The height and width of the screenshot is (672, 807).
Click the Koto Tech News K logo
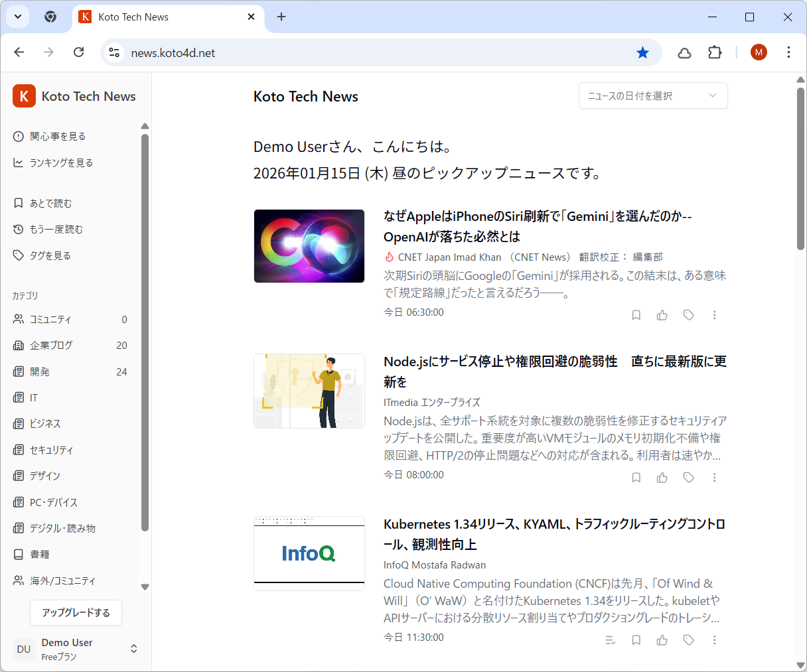(24, 96)
